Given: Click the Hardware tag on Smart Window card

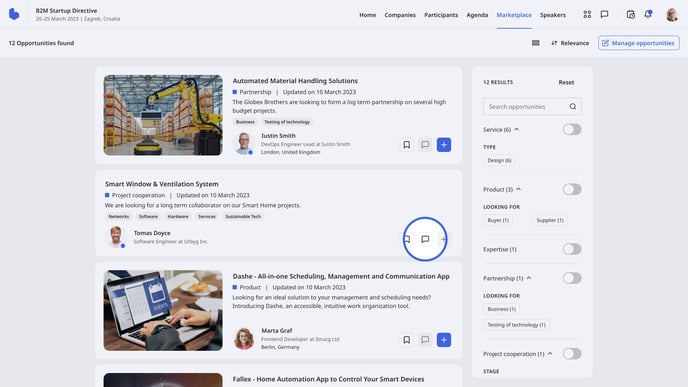Looking at the screenshot, I should point(178,217).
